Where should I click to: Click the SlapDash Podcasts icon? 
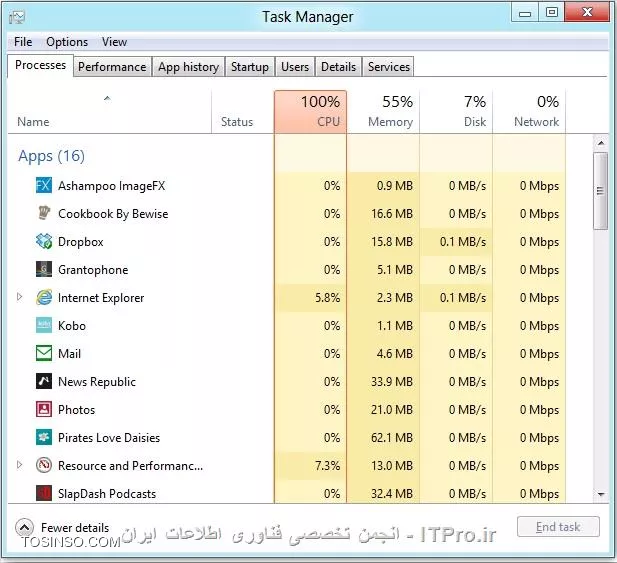pos(44,493)
